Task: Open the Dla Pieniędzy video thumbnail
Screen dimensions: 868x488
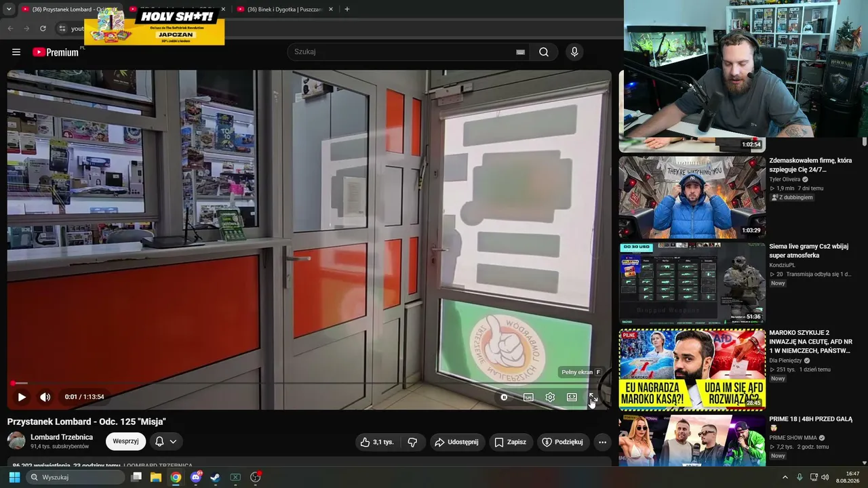Action: (692, 369)
